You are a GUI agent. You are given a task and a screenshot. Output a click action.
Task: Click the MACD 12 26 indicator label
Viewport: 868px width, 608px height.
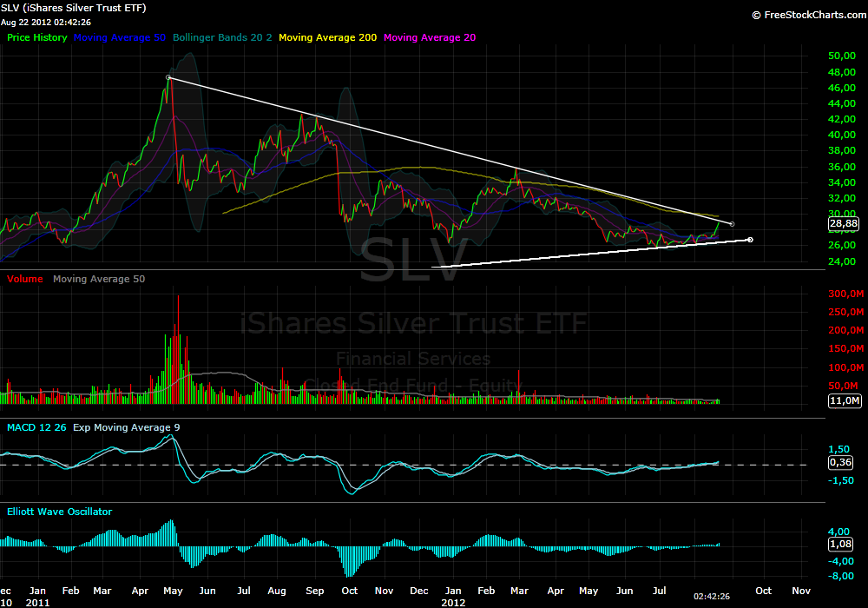coord(36,427)
